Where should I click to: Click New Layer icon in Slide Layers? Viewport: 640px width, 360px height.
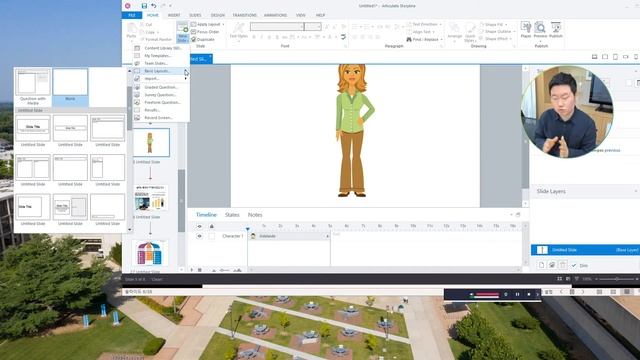(541, 265)
